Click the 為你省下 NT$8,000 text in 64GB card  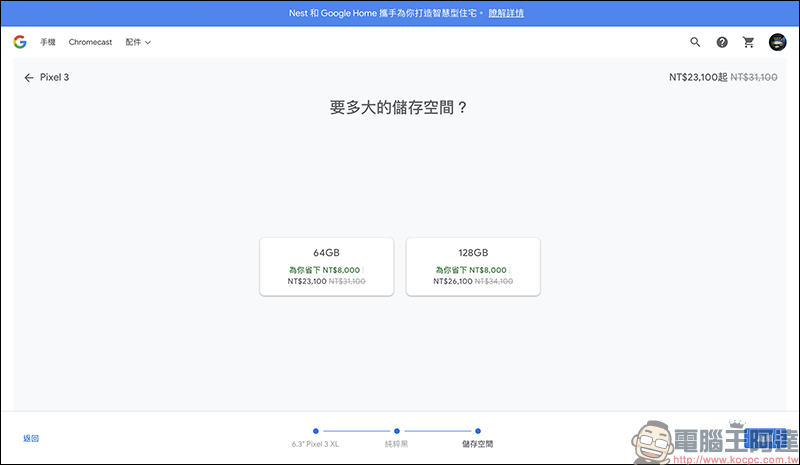tap(324, 270)
